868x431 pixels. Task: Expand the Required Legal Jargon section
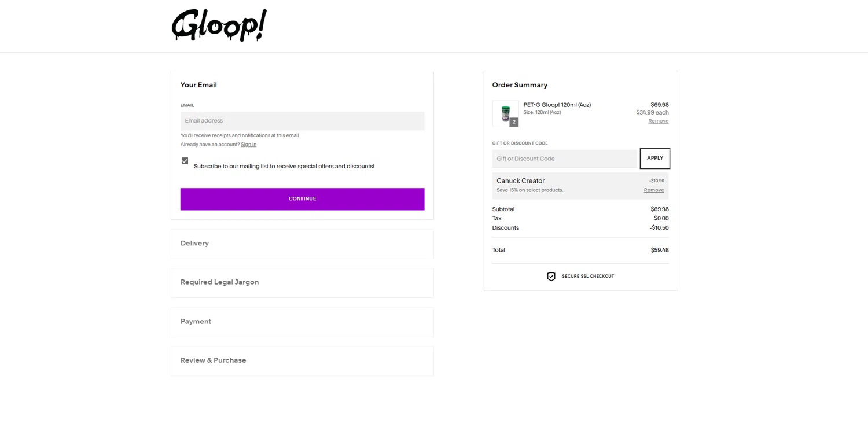(302, 282)
